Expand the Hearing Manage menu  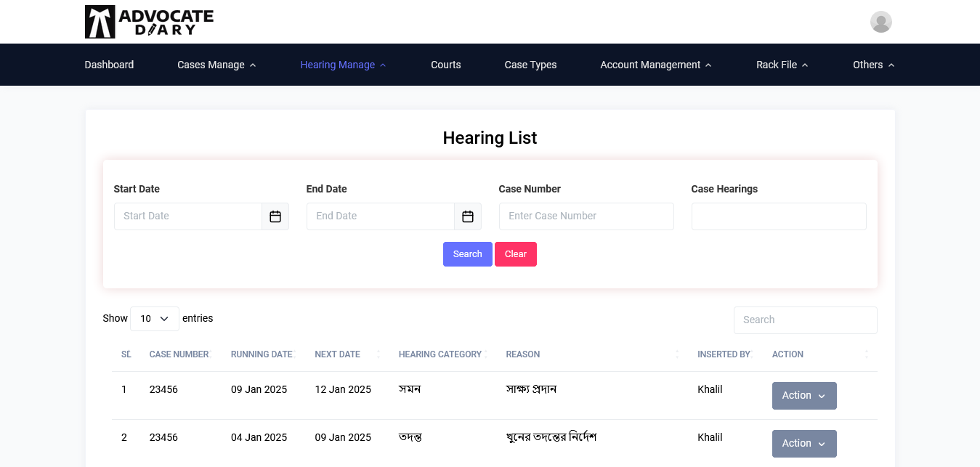[343, 65]
